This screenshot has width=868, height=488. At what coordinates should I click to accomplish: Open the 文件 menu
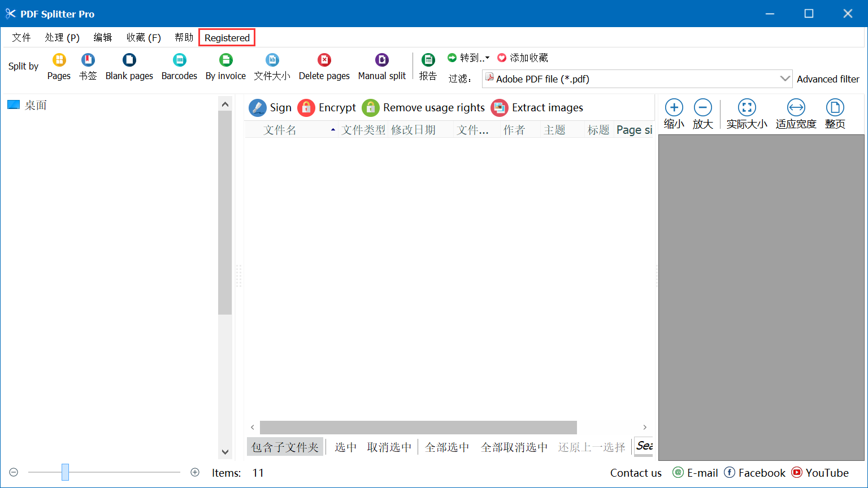click(x=21, y=37)
